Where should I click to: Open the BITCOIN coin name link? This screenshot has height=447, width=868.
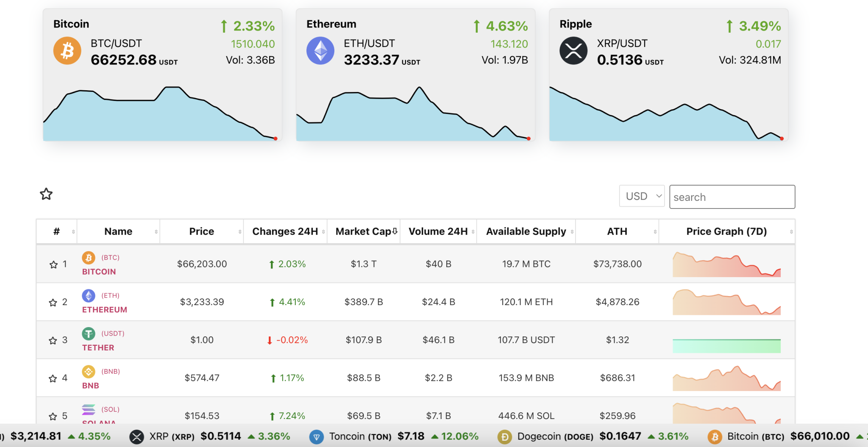coord(99,272)
